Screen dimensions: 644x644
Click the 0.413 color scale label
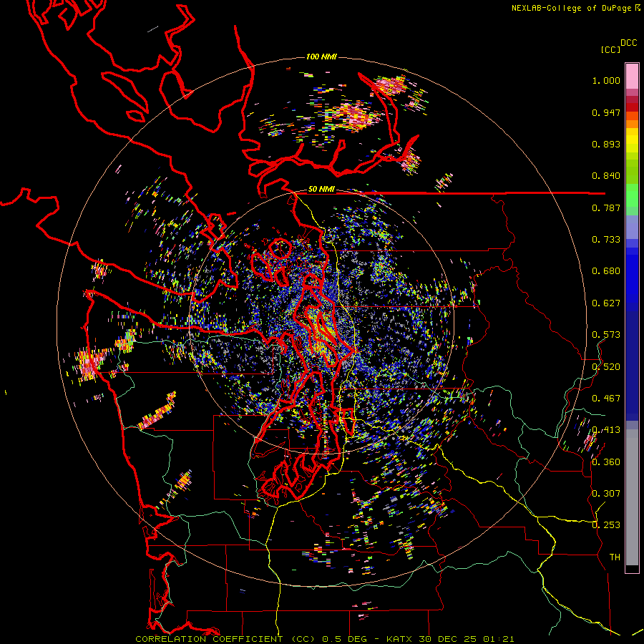click(x=606, y=430)
